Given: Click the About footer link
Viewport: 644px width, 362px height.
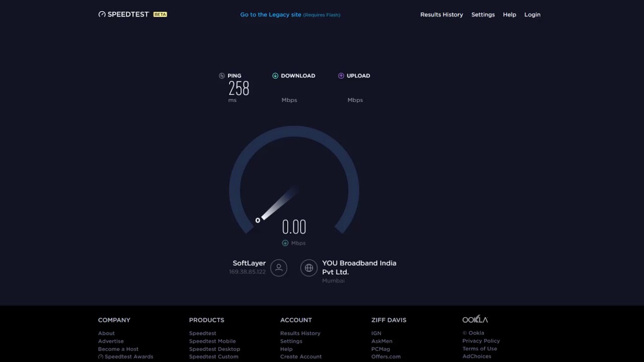Looking at the screenshot, I should coord(106,333).
